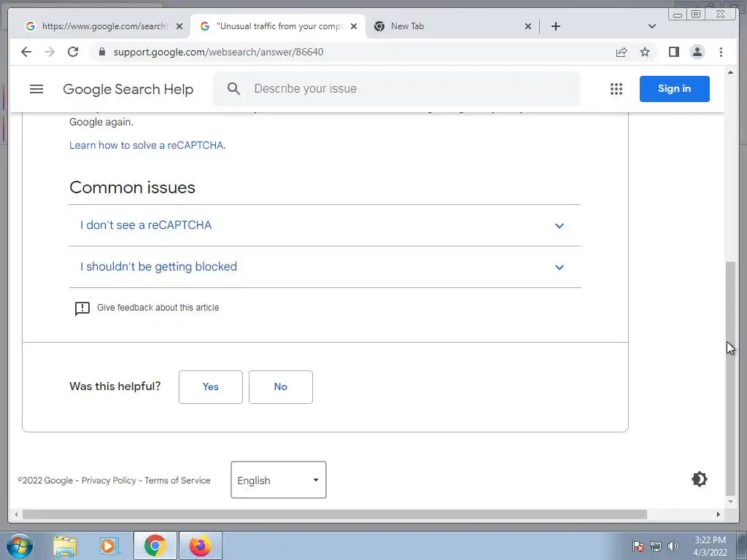This screenshot has width=747, height=560.
Task: Click the Describe your issue search field
Action: coord(396,88)
